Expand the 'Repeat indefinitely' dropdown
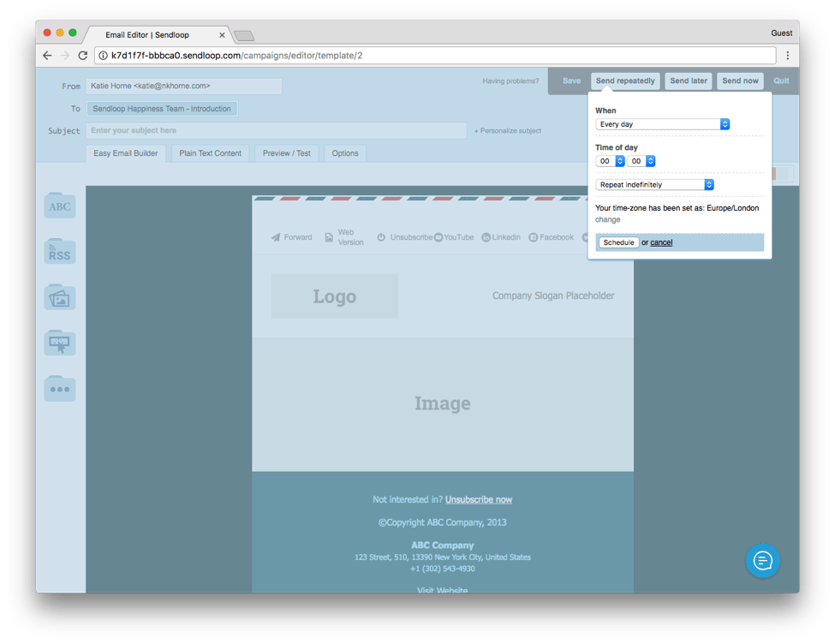The height and width of the screenshot is (644, 835). 654,185
